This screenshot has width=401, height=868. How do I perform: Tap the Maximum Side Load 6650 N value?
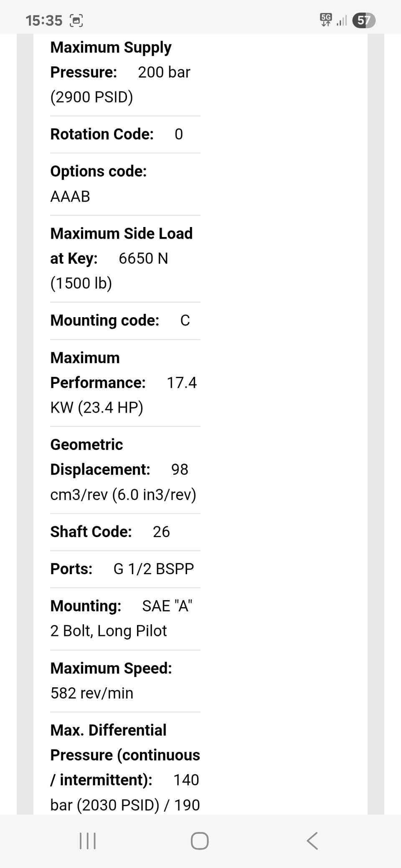143,259
